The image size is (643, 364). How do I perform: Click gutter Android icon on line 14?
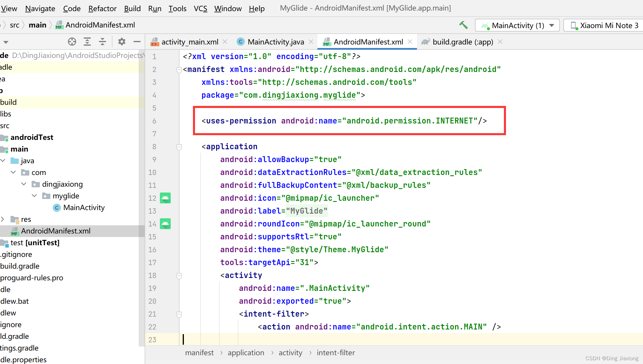[165, 224]
